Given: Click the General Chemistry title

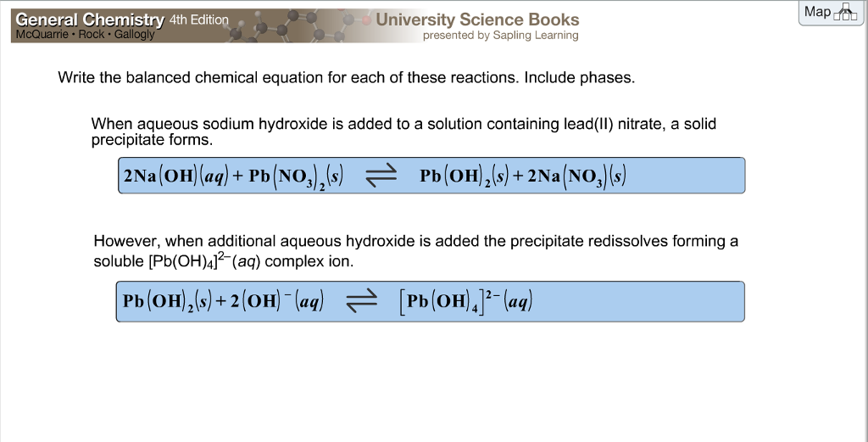Looking at the screenshot, I should (90, 20).
